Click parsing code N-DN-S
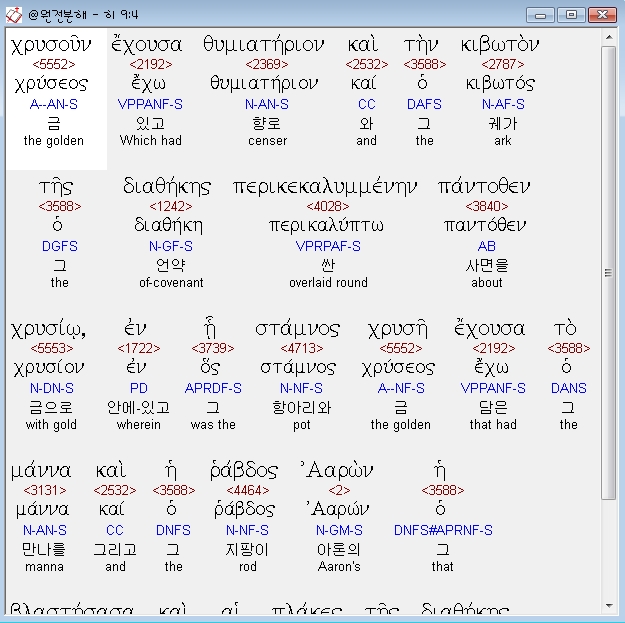 [x=52, y=388]
